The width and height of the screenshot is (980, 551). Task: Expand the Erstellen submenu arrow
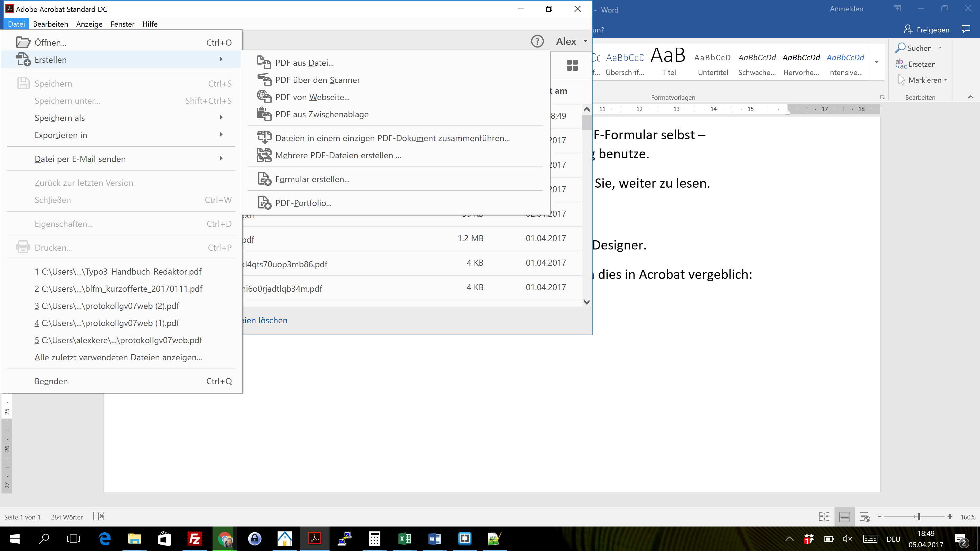(221, 59)
